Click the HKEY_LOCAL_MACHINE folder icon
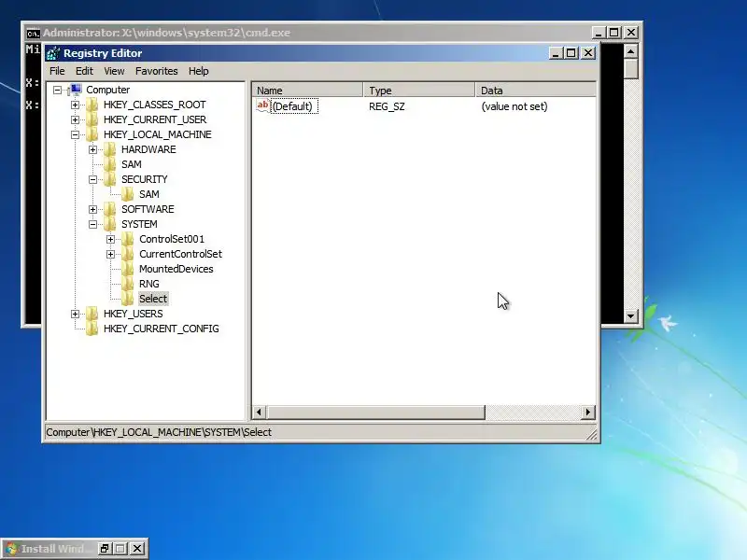 [92, 134]
